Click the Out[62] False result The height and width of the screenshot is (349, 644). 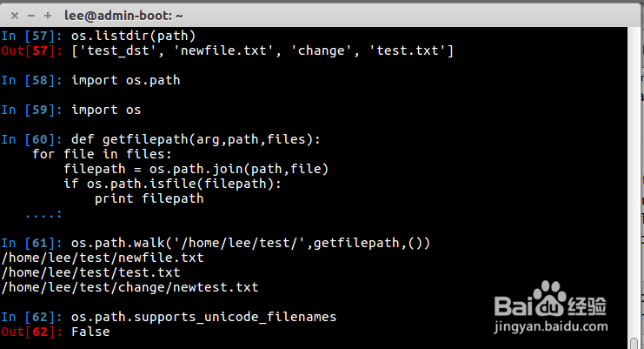point(90,332)
